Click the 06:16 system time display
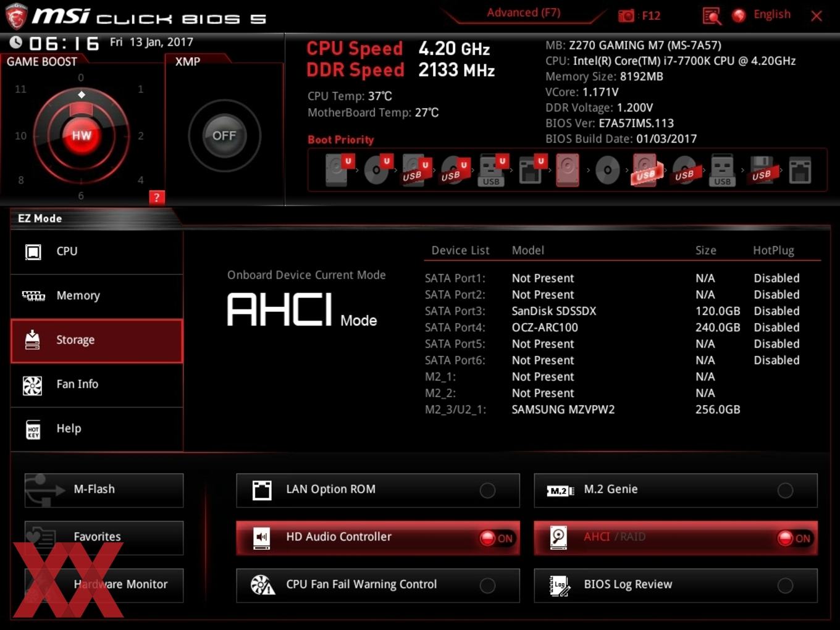Screen dimensions: 840x630 (x=64, y=43)
